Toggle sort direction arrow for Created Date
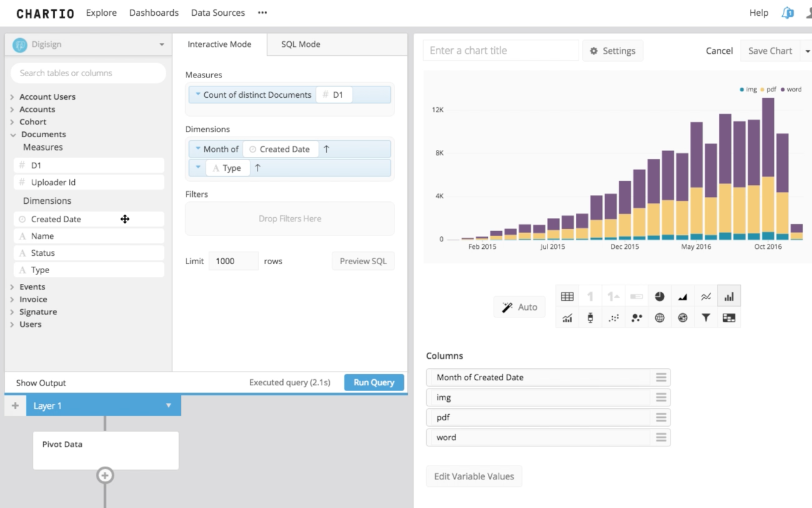Viewport: 812px width, 508px height. [327, 149]
